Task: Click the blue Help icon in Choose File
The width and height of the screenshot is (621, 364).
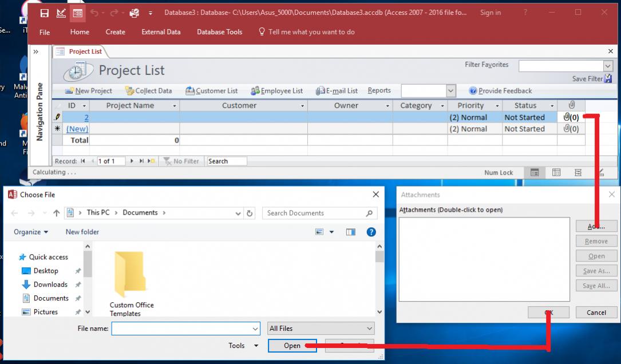Action: tap(371, 232)
